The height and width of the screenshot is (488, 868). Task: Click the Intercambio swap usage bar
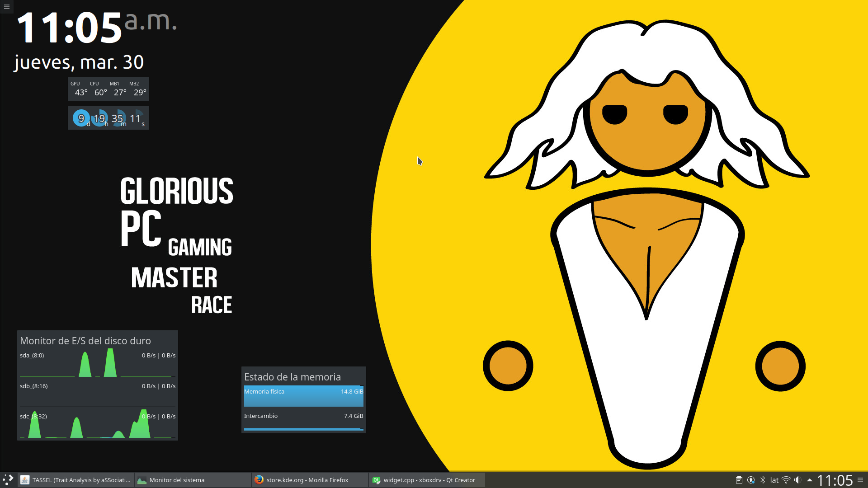pyautogui.click(x=304, y=429)
